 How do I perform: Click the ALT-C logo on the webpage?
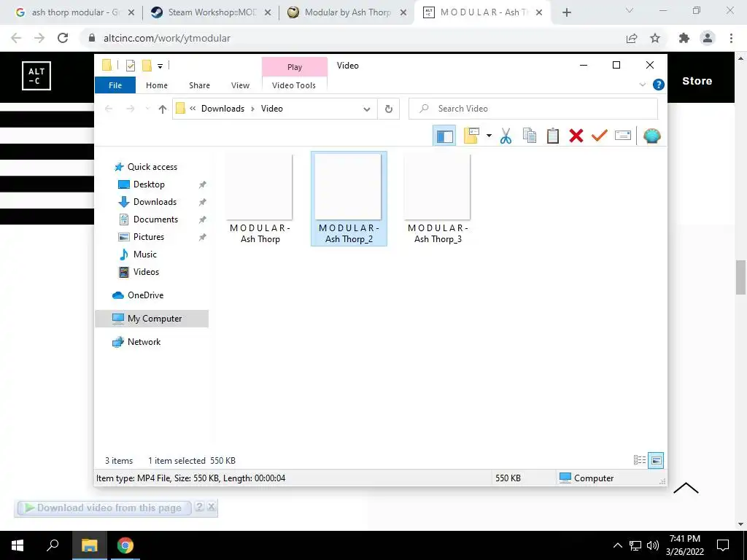coord(36,76)
